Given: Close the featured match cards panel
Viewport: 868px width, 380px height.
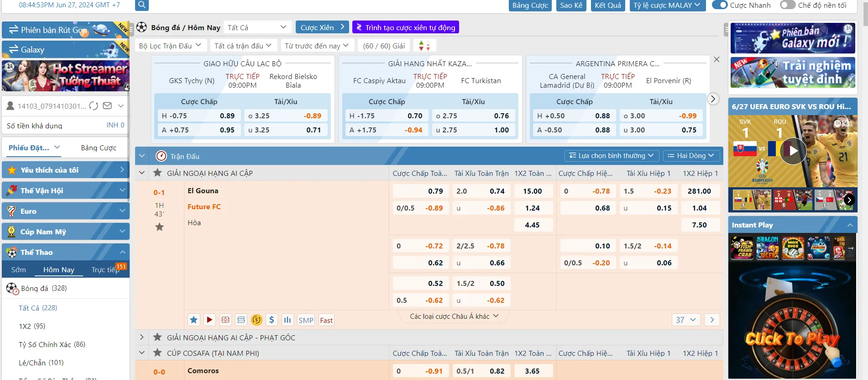Looking at the screenshot, I should (x=716, y=59).
